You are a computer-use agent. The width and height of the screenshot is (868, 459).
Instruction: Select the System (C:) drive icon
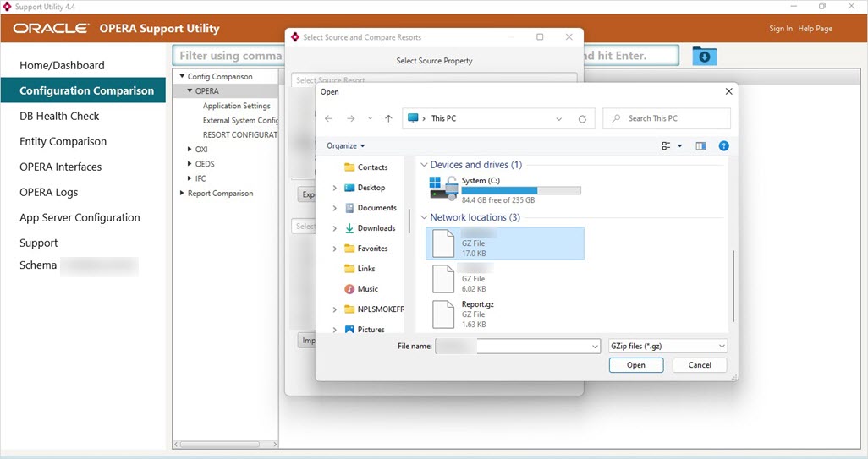[x=443, y=188]
